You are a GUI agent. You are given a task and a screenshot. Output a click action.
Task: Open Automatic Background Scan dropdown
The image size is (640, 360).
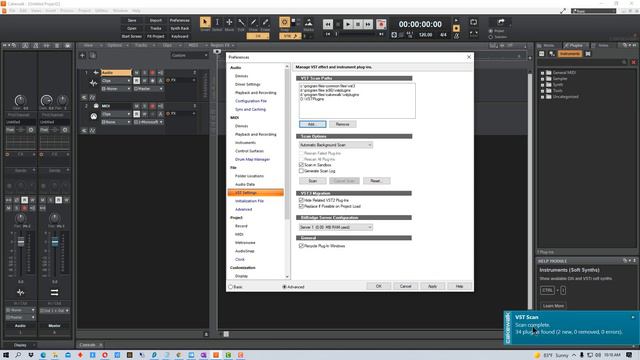[x=336, y=145]
